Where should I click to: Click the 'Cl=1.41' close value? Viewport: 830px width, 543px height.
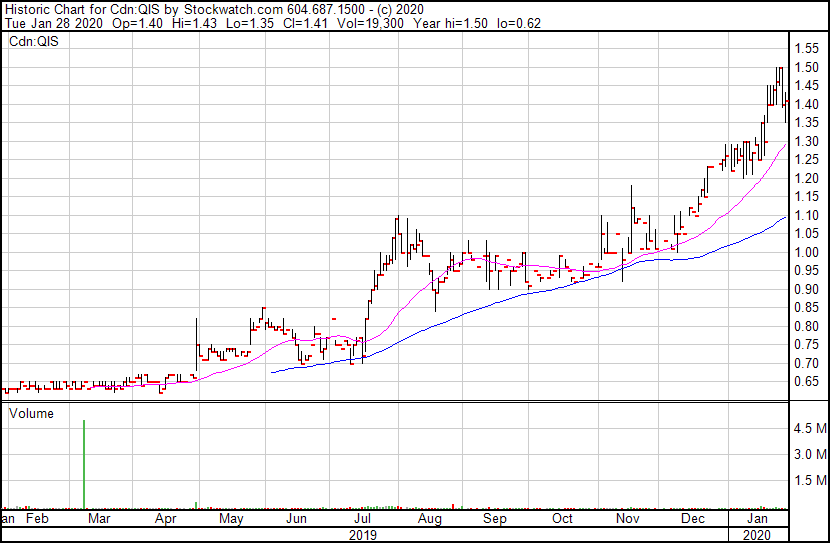(x=304, y=23)
